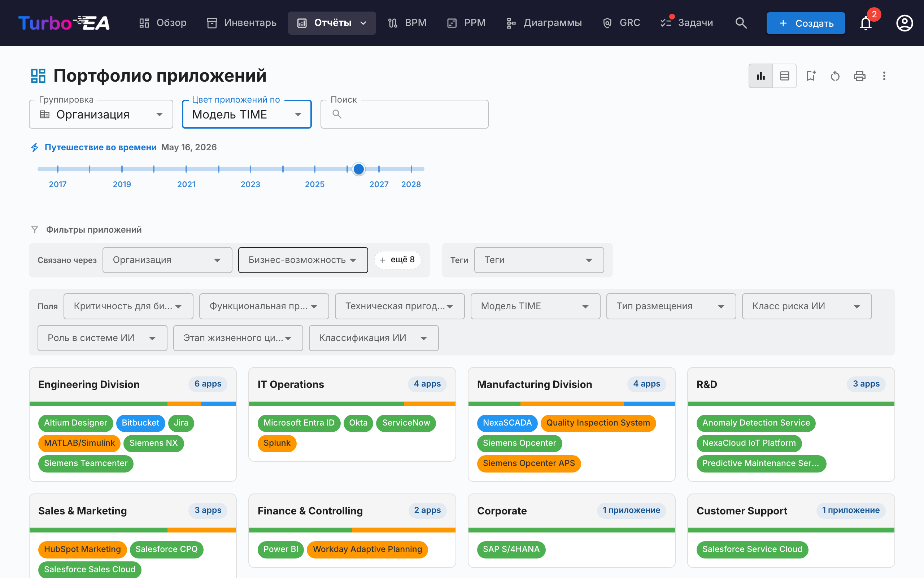Jump timeline to 2028 label
924x578 pixels.
pos(411,184)
